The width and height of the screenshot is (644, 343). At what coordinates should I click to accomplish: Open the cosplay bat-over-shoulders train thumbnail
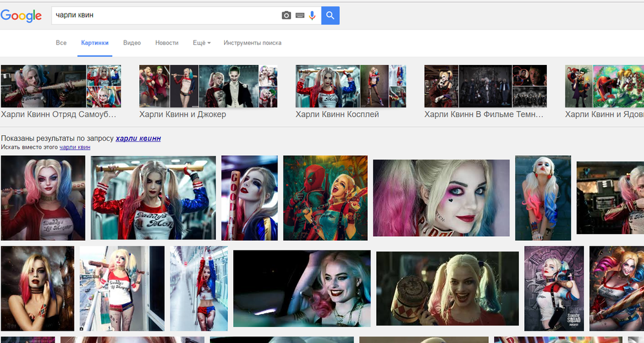[153, 198]
